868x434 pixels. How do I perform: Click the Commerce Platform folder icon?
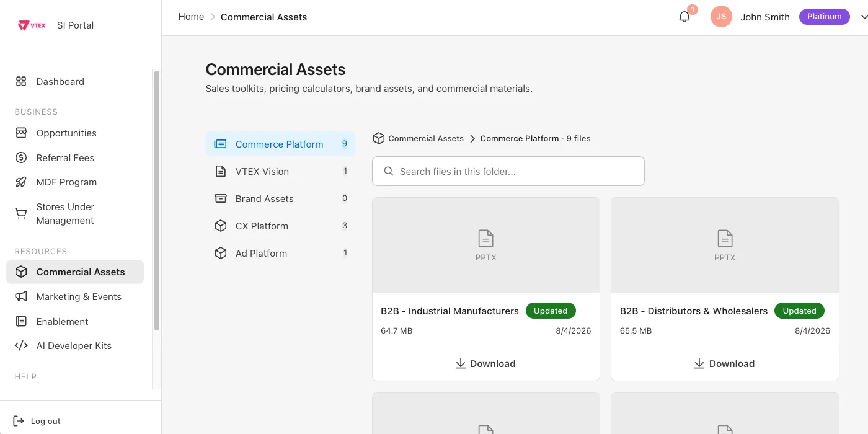click(220, 144)
